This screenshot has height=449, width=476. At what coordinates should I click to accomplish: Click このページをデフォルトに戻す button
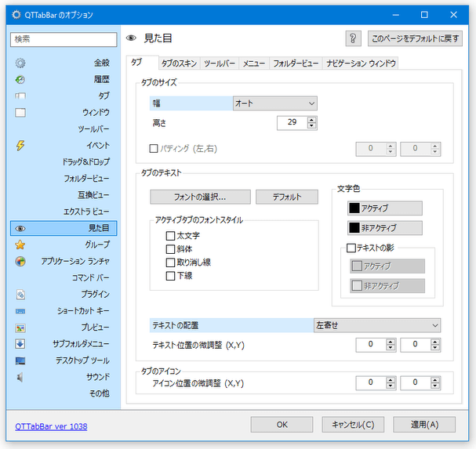coord(415,38)
